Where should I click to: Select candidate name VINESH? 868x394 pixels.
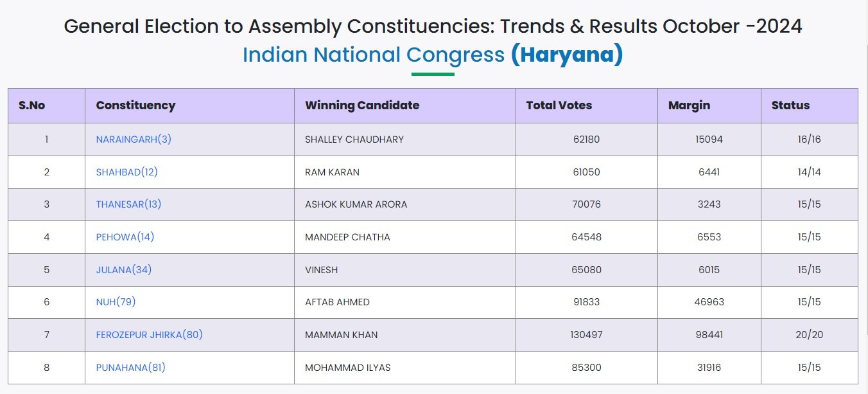point(321,270)
